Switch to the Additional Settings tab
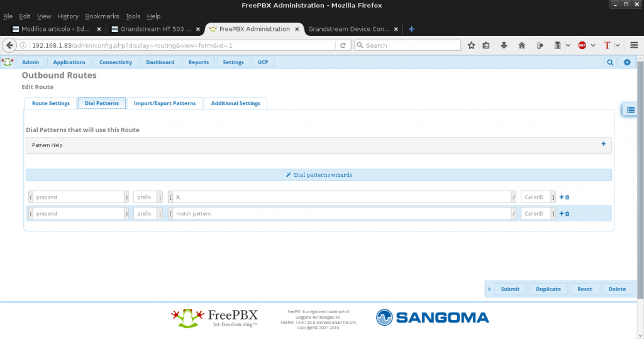 pyautogui.click(x=236, y=103)
